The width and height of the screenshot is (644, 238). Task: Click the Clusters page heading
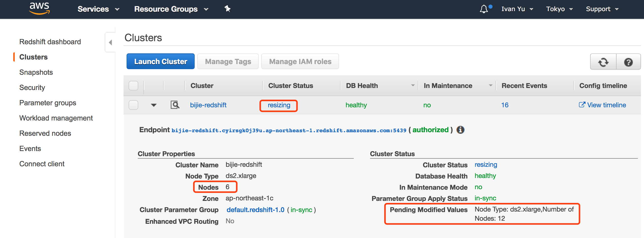pyautogui.click(x=143, y=38)
